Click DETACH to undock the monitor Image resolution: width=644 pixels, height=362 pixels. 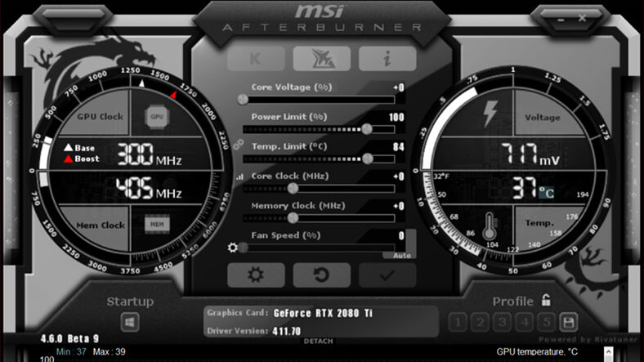pyautogui.click(x=318, y=341)
